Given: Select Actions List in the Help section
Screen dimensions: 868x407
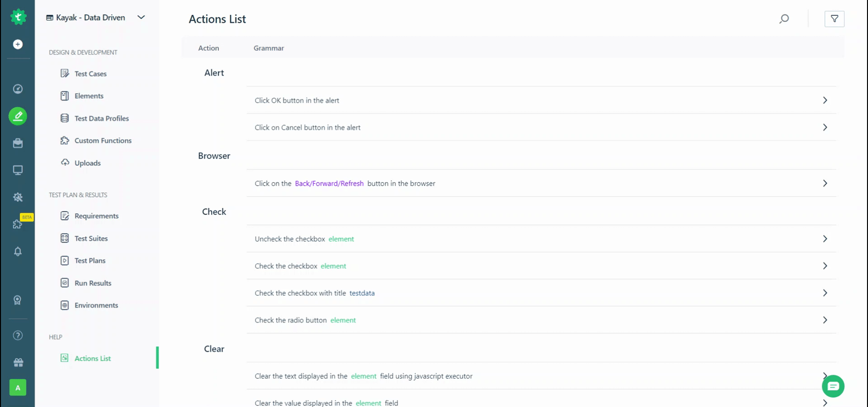Looking at the screenshot, I should pyautogui.click(x=92, y=358).
